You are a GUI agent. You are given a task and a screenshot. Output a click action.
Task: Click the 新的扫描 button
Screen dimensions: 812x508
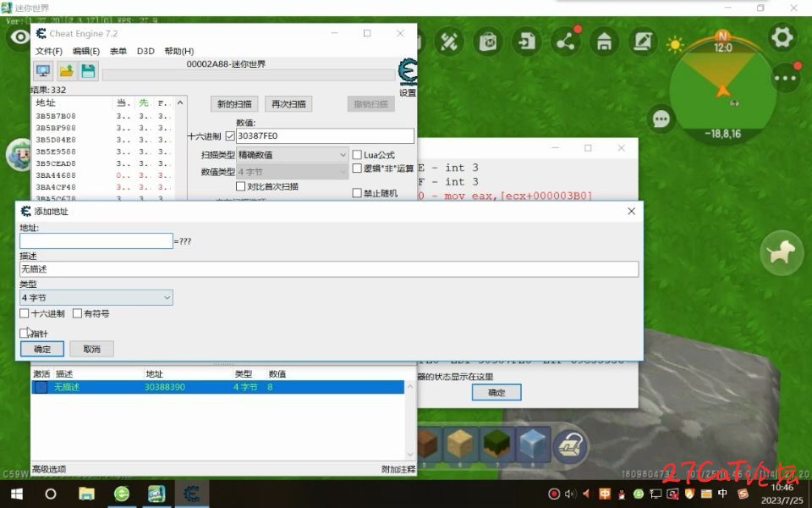coord(234,103)
